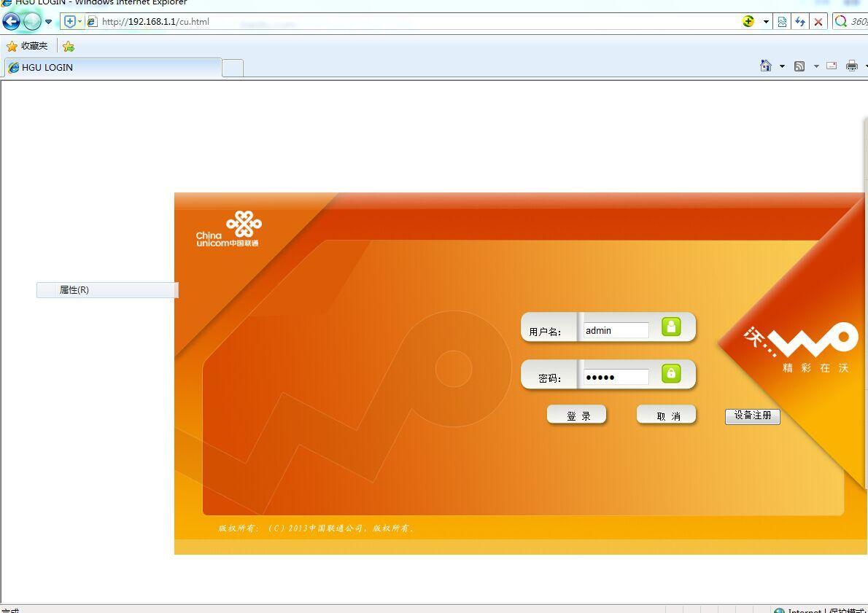Expand the feeds dropdown arrow
Image resolution: width=868 pixels, height=613 pixels.
[816, 66]
